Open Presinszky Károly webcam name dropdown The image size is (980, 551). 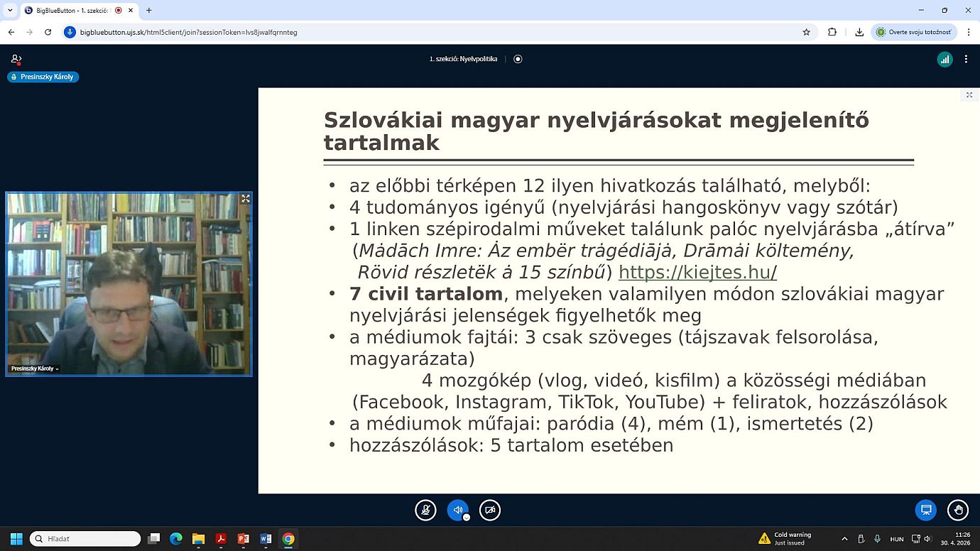pos(34,369)
